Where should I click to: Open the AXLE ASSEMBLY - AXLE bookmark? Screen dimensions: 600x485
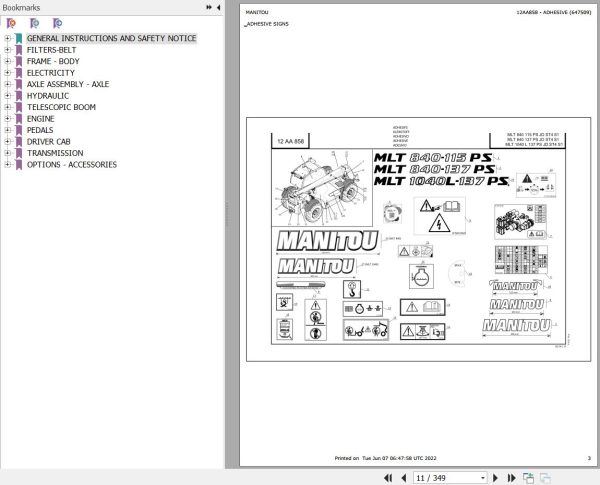click(68, 84)
